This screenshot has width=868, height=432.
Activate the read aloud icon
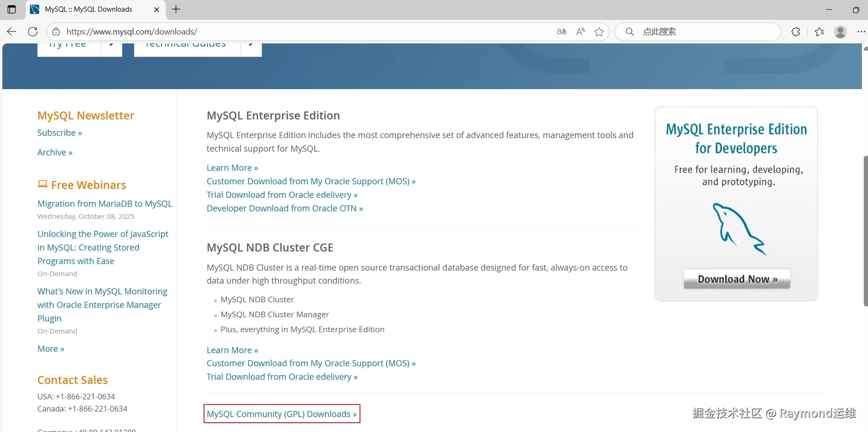tap(580, 32)
